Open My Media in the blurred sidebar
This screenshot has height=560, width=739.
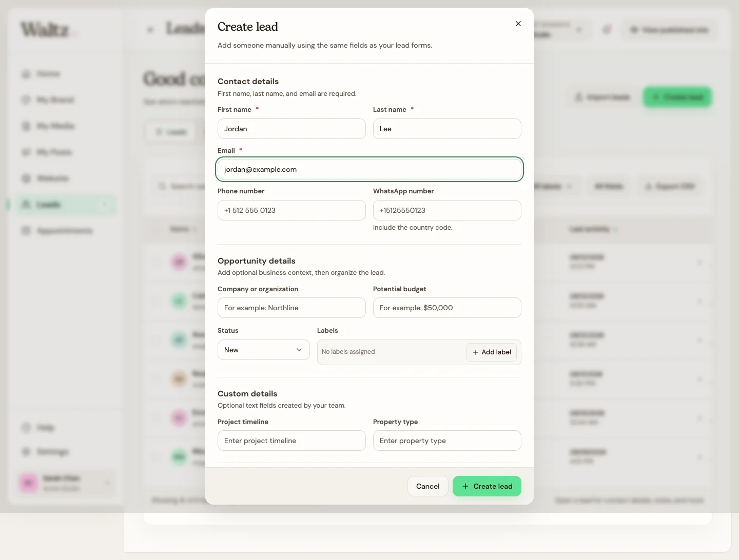[x=66, y=126]
